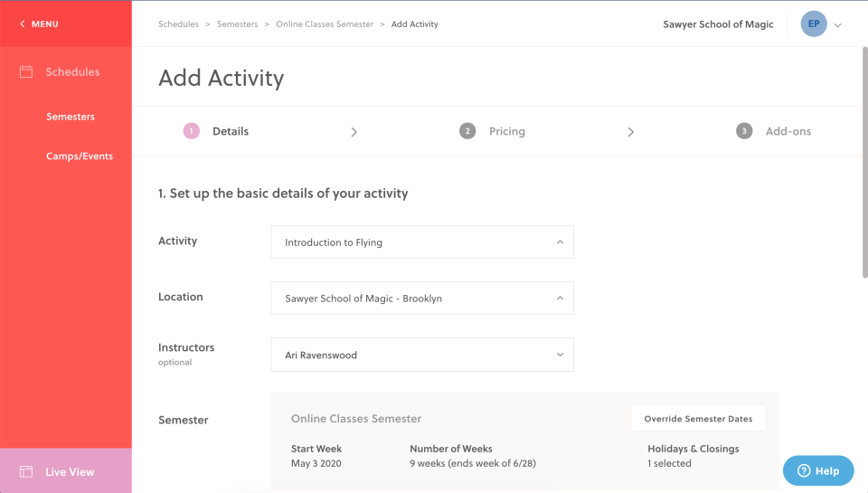868x493 pixels.
Task: Switch to the Pricing step tab
Action: [506, 131]
